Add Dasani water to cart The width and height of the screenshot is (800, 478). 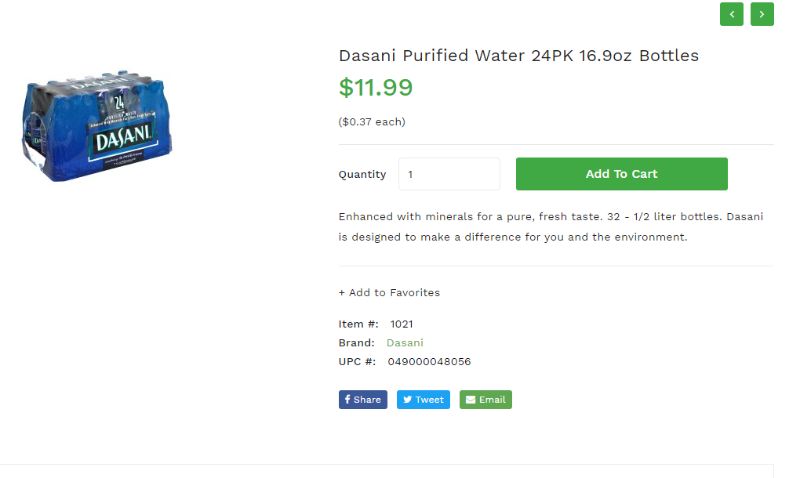[621, 174]
